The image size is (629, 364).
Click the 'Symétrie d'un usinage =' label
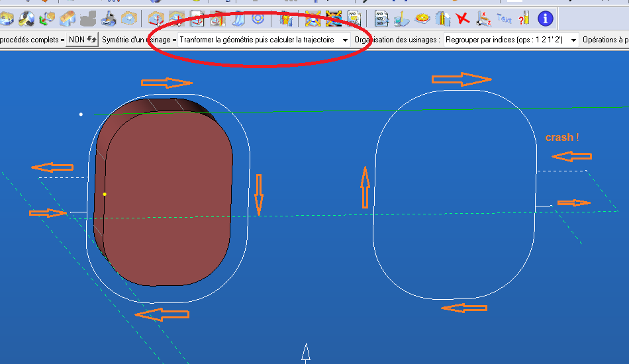139,40
